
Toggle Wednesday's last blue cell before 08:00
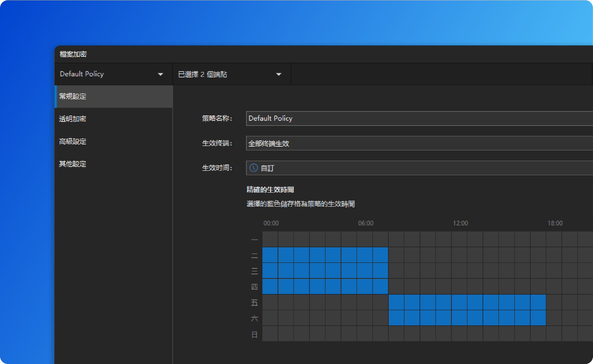pyautogui.click(x=380, y=270)
